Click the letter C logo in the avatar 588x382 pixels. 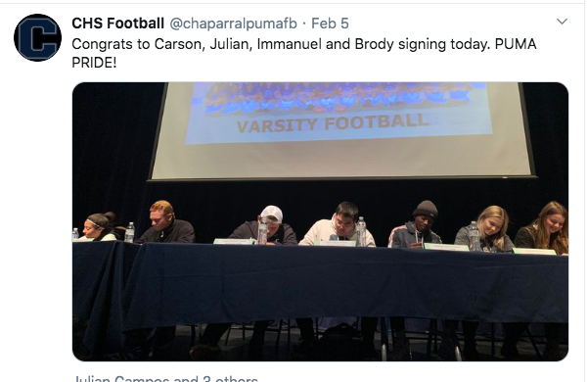click(x=37, y=38)
